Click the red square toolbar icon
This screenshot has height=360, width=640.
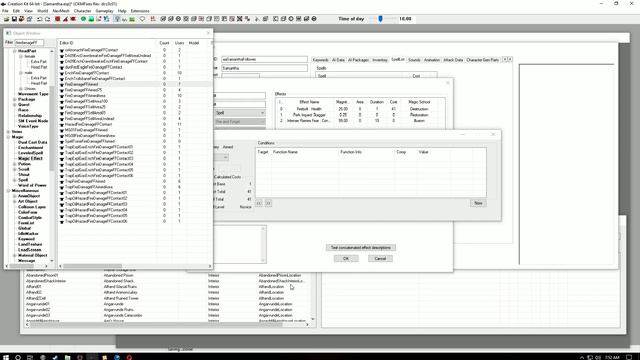point(58,19)
